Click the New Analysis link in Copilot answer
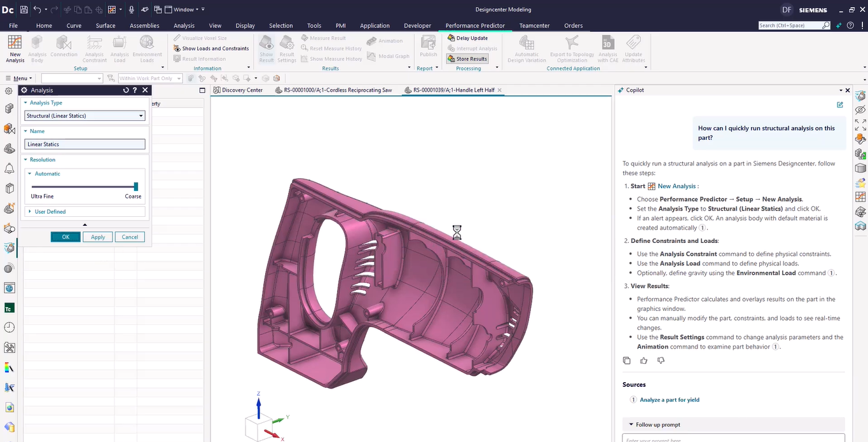The image size is (868, 442). (677, 186)
